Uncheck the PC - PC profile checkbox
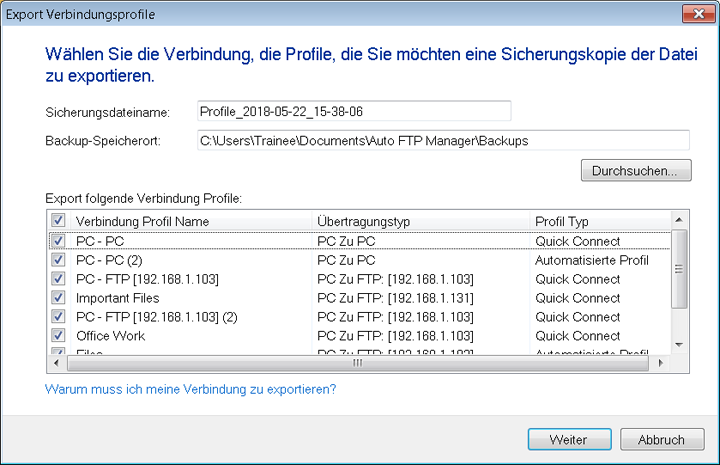720x465 pixels. [58, 241]
